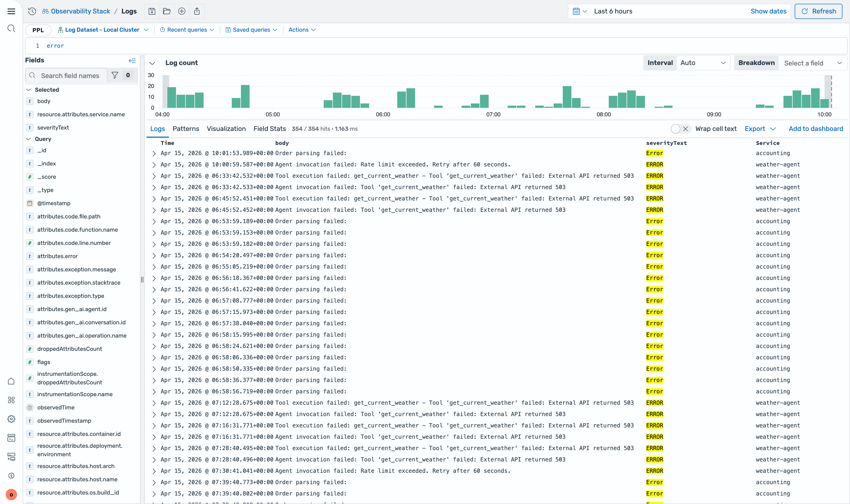Create a new search with plus icon
Image resolution: width=850 pixels, height=504 pixels.
[182, 11]
